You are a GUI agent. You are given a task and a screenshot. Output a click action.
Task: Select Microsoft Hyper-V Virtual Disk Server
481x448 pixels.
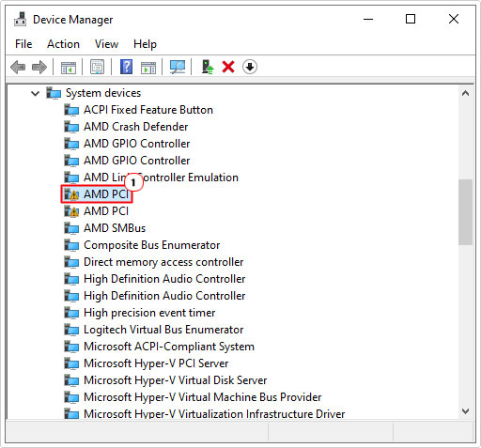point(176,380)
